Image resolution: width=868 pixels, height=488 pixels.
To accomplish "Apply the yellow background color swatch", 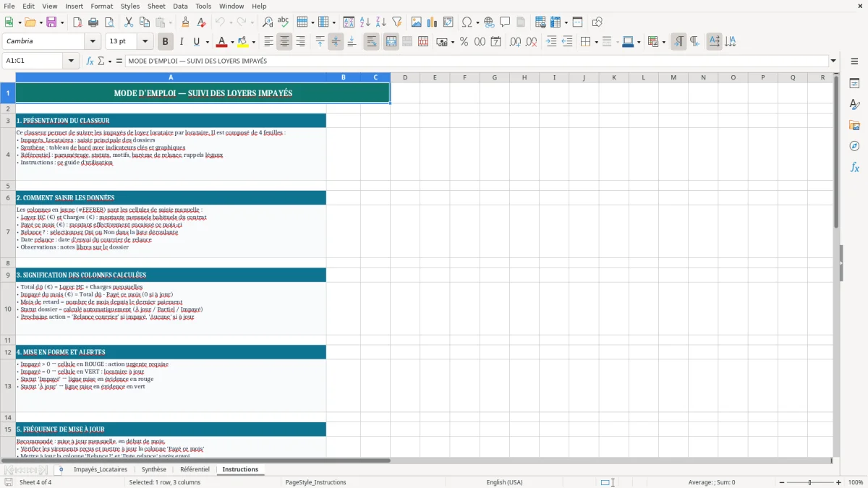I will 243,42.
